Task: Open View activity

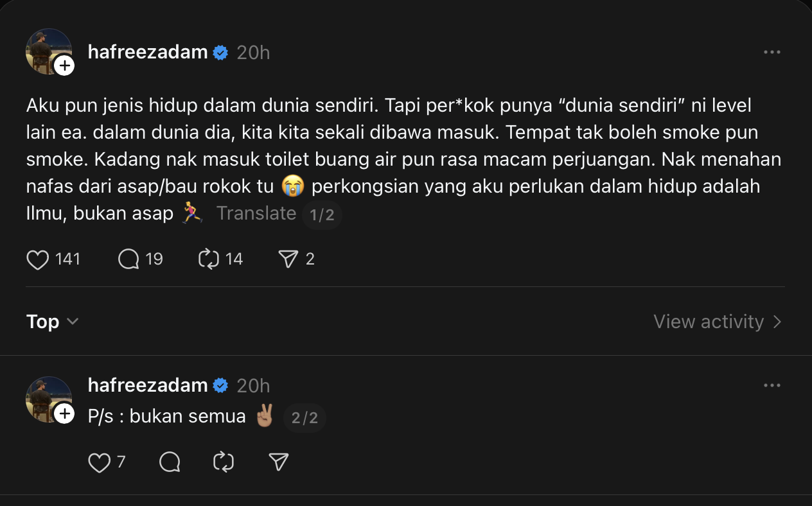Action: 717,321
